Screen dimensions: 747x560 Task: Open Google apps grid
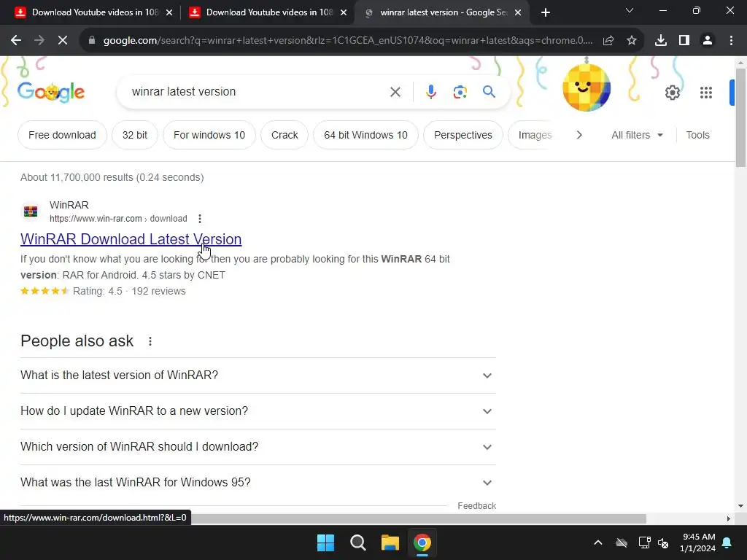point(706,93)
